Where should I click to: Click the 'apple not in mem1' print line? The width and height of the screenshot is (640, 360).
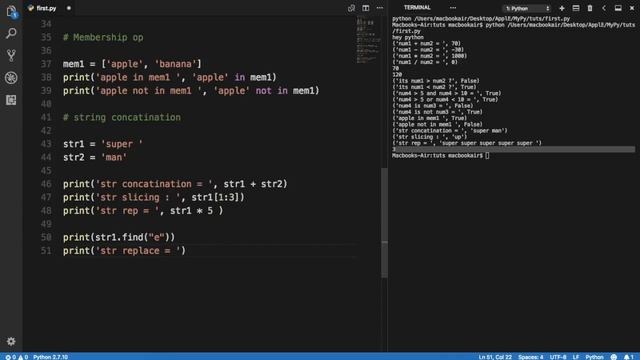191,91
